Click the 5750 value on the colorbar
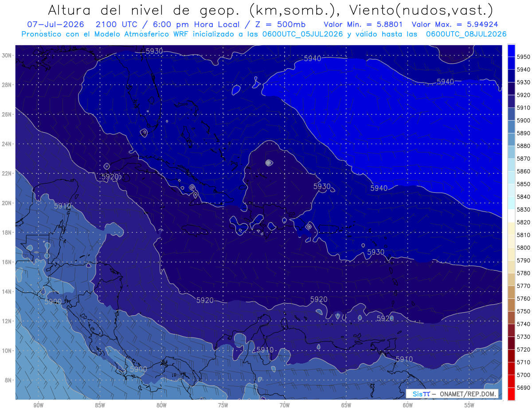Image resolution: width=532 pixels, height=411 pixels. click(524, 311)
